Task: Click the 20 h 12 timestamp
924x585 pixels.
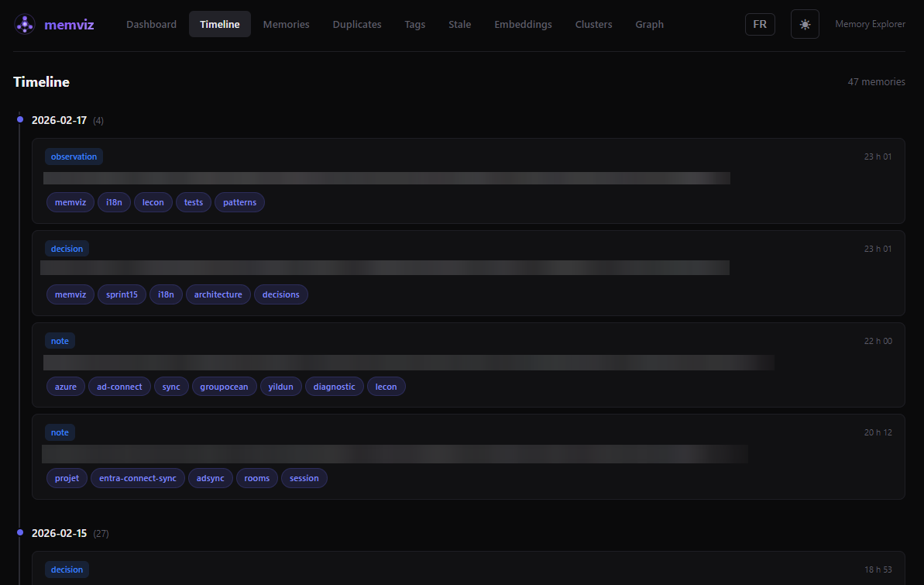Action: (878, 433)
